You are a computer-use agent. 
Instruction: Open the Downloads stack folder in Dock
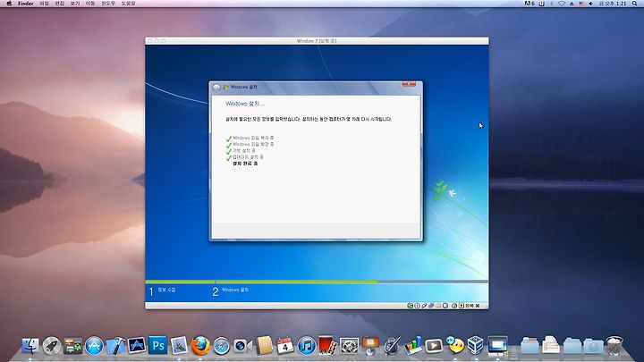click(x=594, y=346)
